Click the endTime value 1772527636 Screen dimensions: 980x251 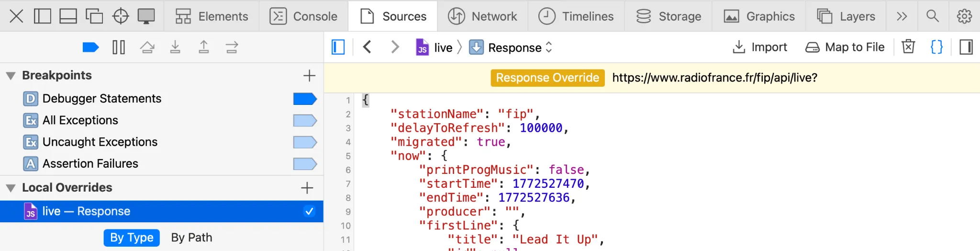(534, 198)
